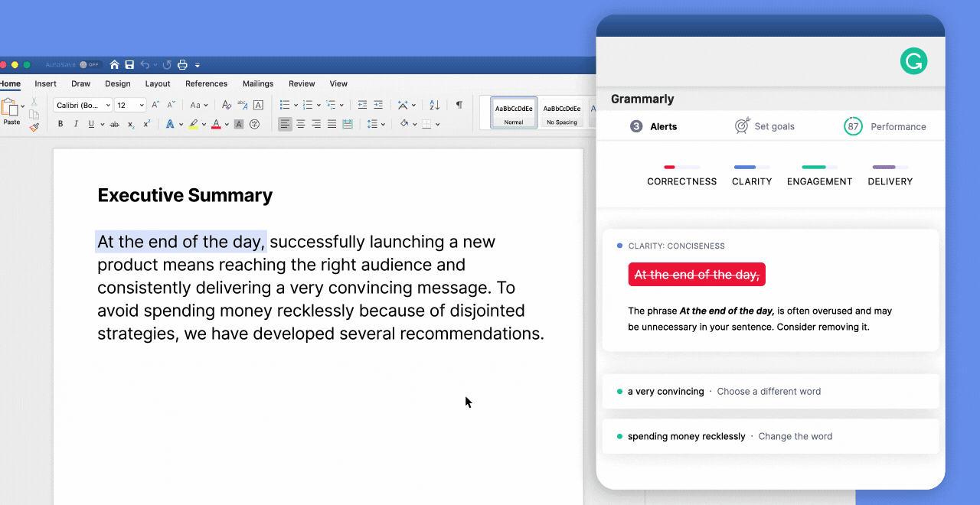Click the sort icon in the ribbon
The image size is (980, 505).
pos(433,106)
